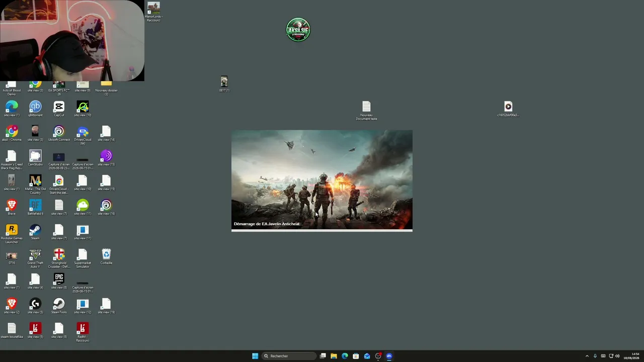
Task: Open the taskbar clock and date
Action: click(631, 356)
